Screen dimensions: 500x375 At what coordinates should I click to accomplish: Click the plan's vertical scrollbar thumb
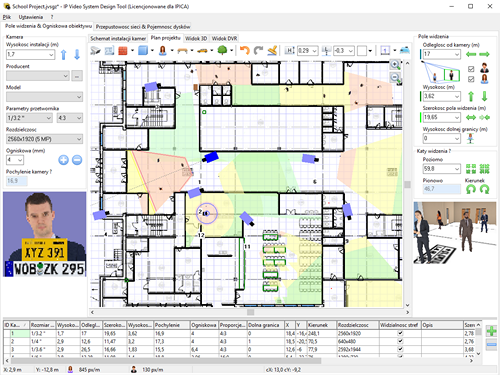coord(407,184)
